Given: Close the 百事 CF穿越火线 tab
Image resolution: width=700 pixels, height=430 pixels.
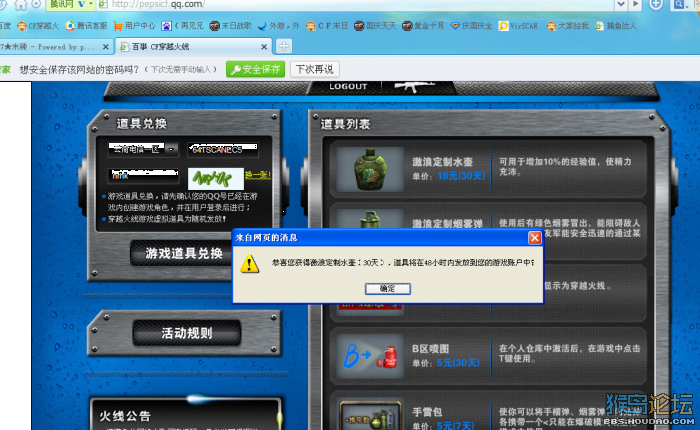Looking at the screenshot, I should point(264,46).
